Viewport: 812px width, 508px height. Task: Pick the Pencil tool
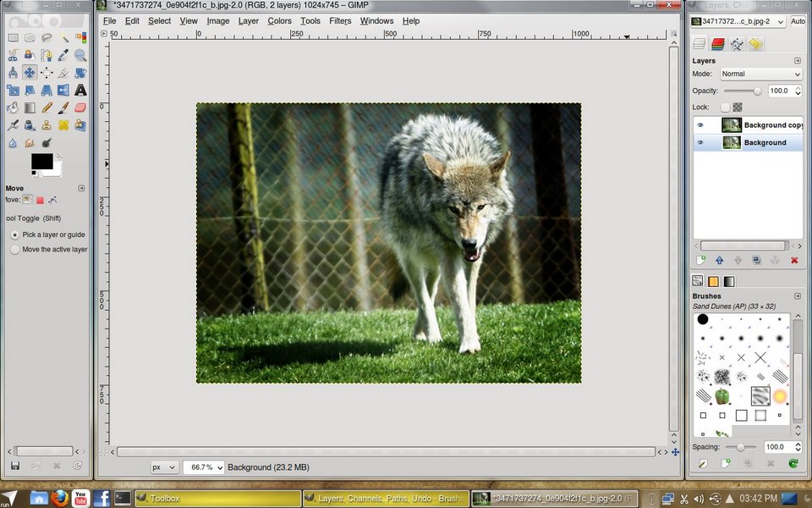[47, 108]
